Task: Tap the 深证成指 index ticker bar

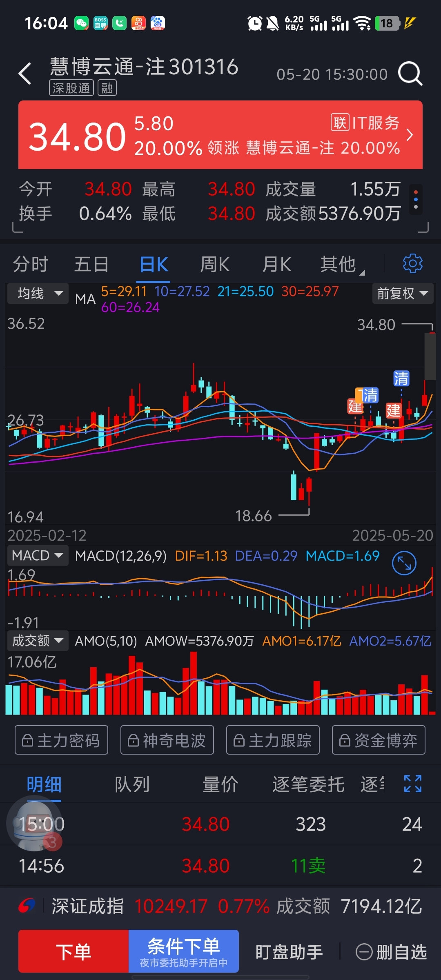Action: coord(220,906)
